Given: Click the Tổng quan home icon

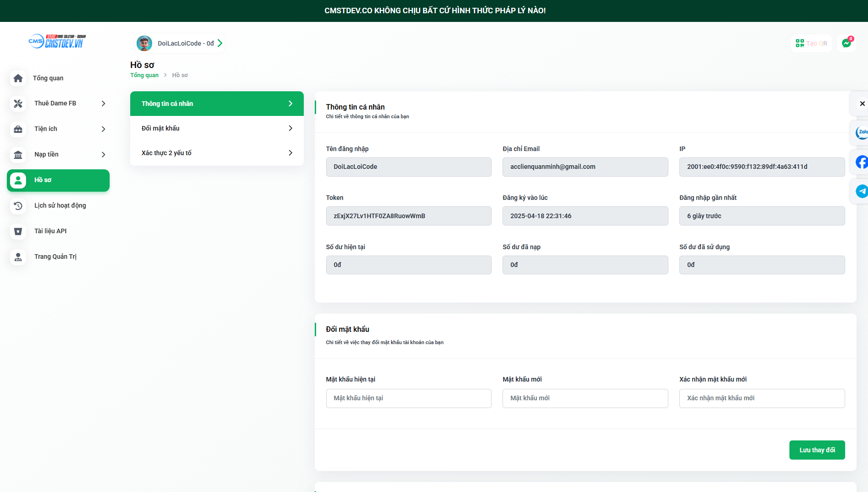Looking at the screenshot, I should pos(18,78).
